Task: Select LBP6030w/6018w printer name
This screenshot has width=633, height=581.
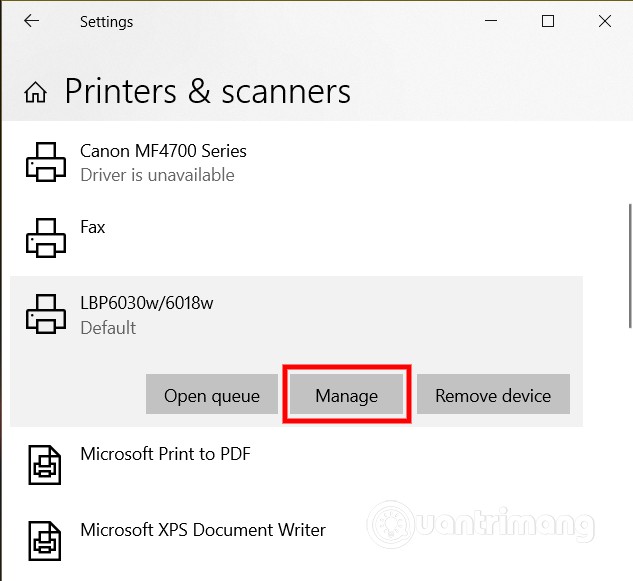Action: (x=147, y=303)
